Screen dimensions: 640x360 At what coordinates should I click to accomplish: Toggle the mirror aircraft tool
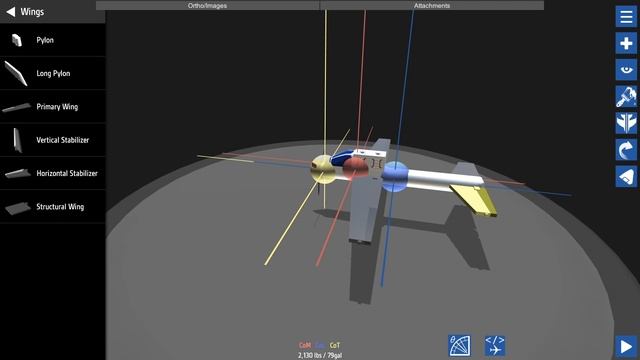pos(626,123)
